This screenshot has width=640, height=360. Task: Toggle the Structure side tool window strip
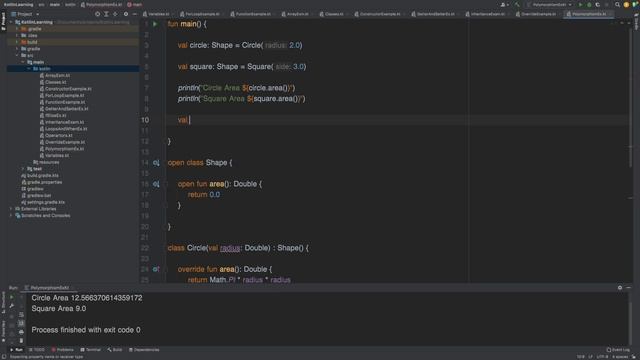coord(3,302)
